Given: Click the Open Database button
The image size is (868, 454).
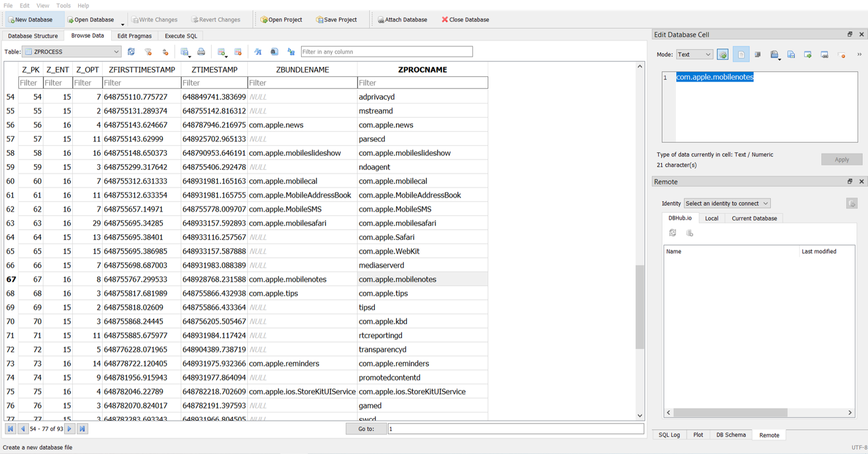Looking at the screenshot, I should pyautogui.click(x=91, y=20).
